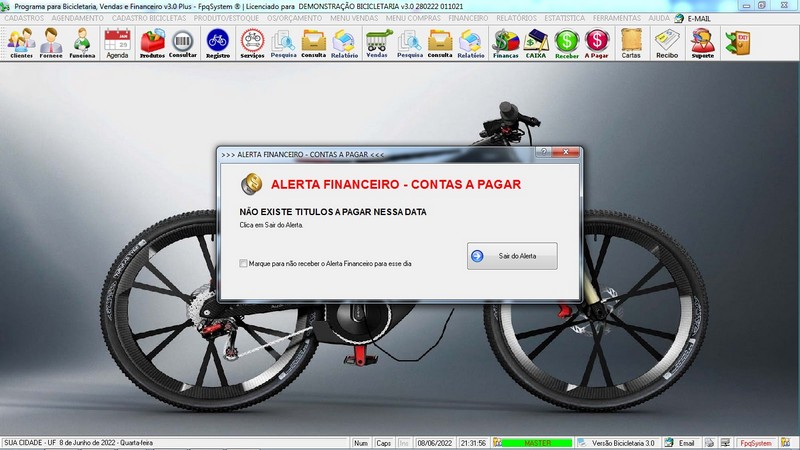
Task: Click the computer icon in status bar
Action: 725,443
